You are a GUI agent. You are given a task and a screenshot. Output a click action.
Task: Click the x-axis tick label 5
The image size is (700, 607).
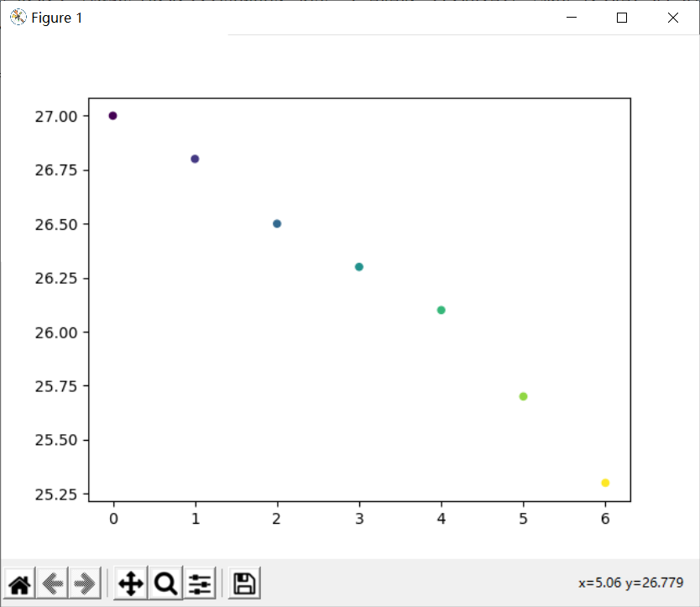click(x=523, y=519)
